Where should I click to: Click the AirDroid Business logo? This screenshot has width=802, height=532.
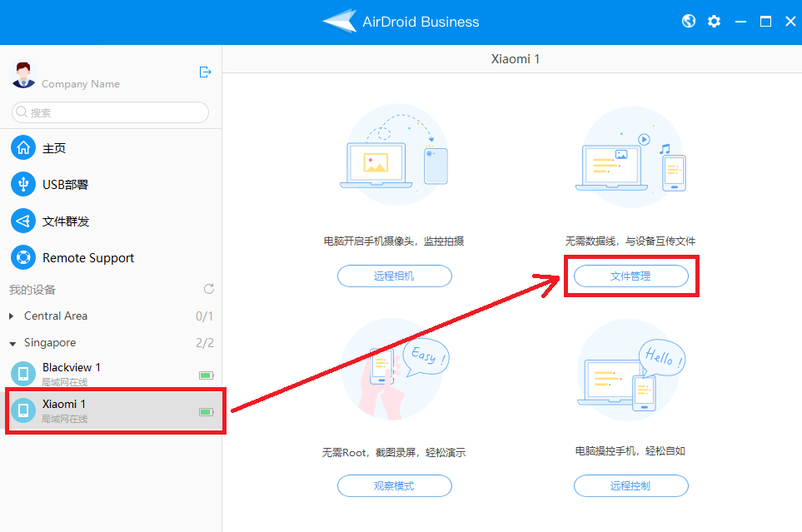point(401,22)
